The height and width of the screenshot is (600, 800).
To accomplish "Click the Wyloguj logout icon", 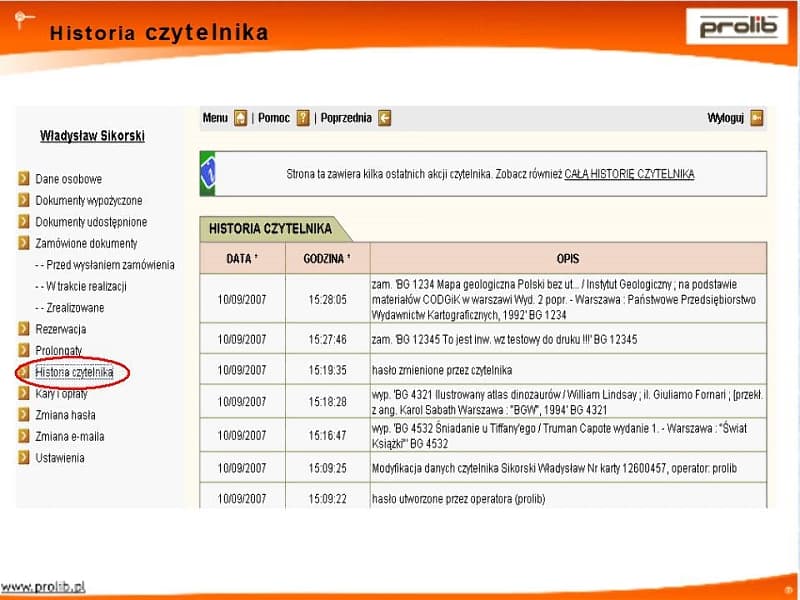I will 757,118.
